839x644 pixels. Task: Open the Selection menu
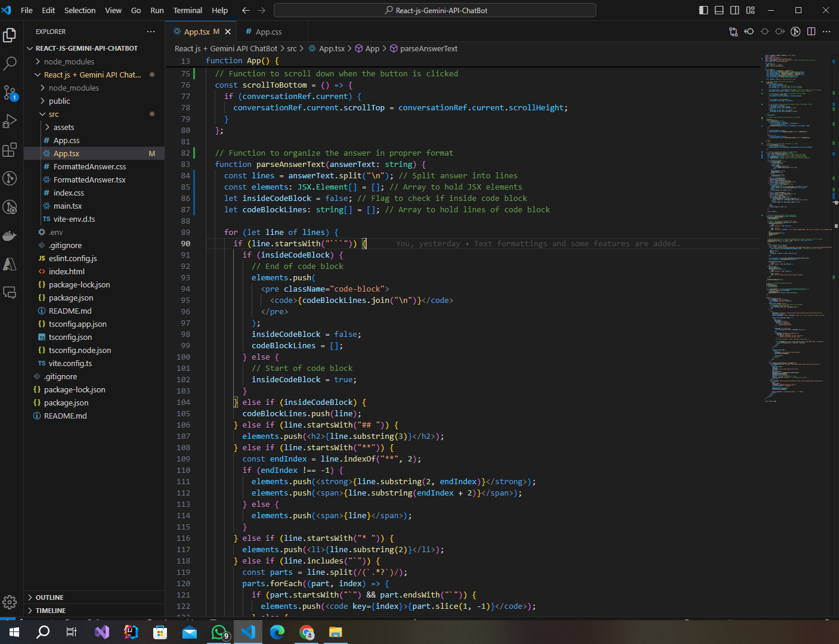(80, 10)
